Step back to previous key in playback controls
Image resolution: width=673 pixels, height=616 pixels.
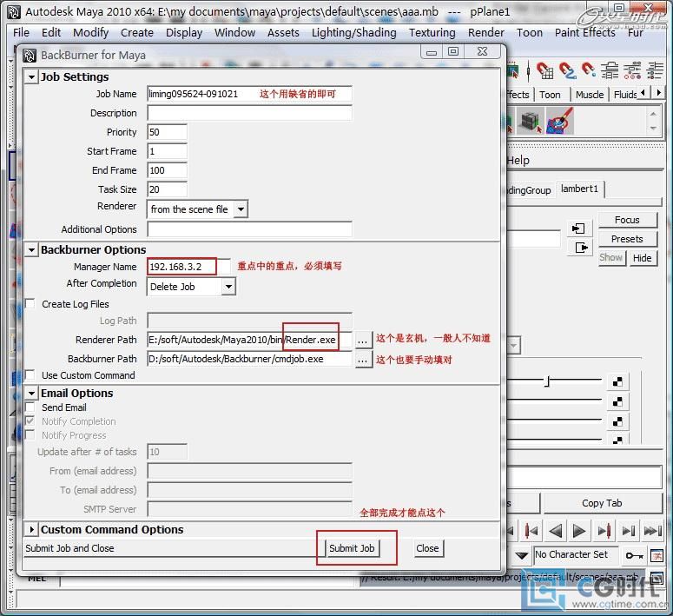coord(531,531)
